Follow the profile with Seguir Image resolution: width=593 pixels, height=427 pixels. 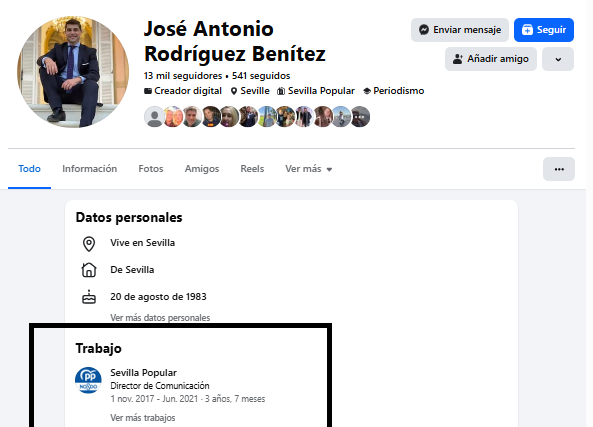pyautogui.click(x=544, y=30)
